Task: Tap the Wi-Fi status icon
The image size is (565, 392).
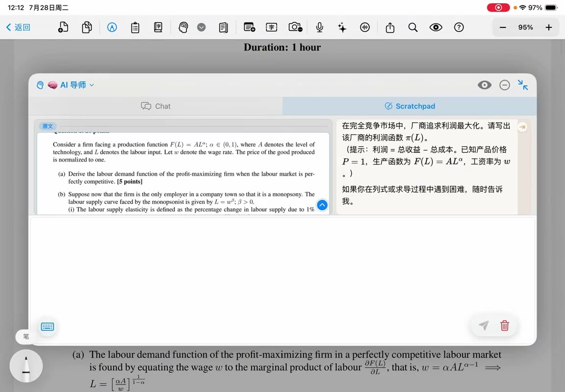Action: click(x=523, y=7)
